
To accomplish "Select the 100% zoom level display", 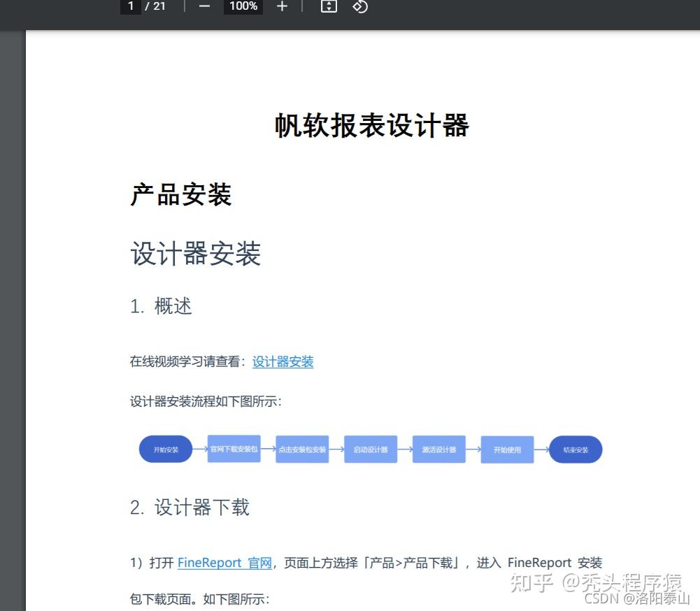I will [x=243, y=6].
